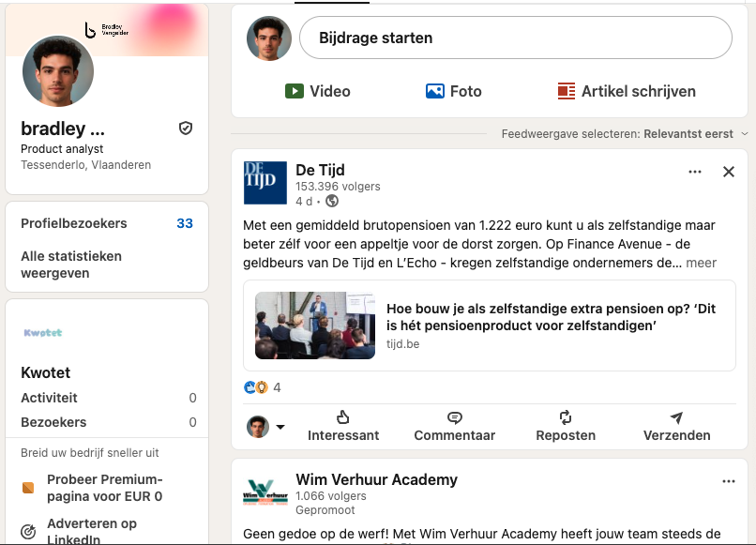Click Probeer Premium-pagina voor EUR 0

click(x=105, y=488)
